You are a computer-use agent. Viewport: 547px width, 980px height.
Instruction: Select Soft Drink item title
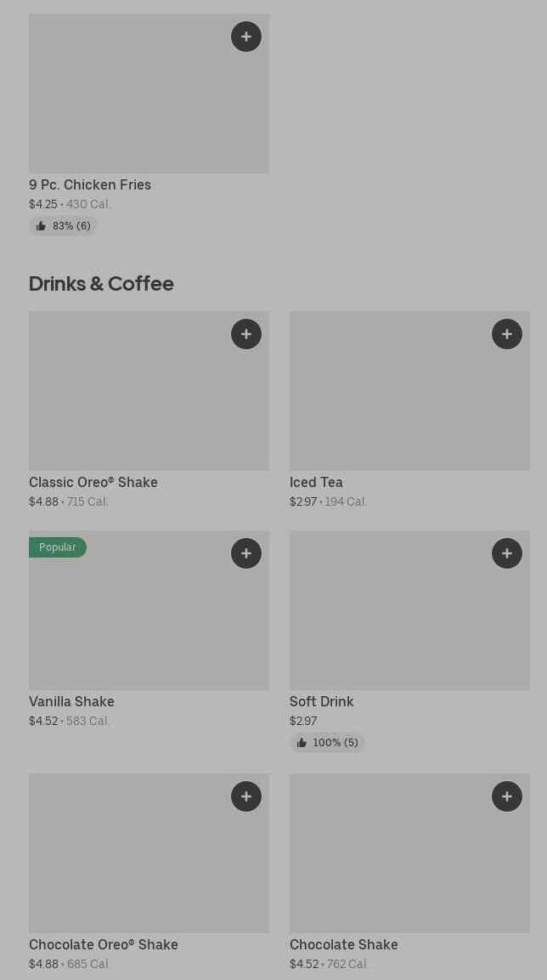pos(321,702)
